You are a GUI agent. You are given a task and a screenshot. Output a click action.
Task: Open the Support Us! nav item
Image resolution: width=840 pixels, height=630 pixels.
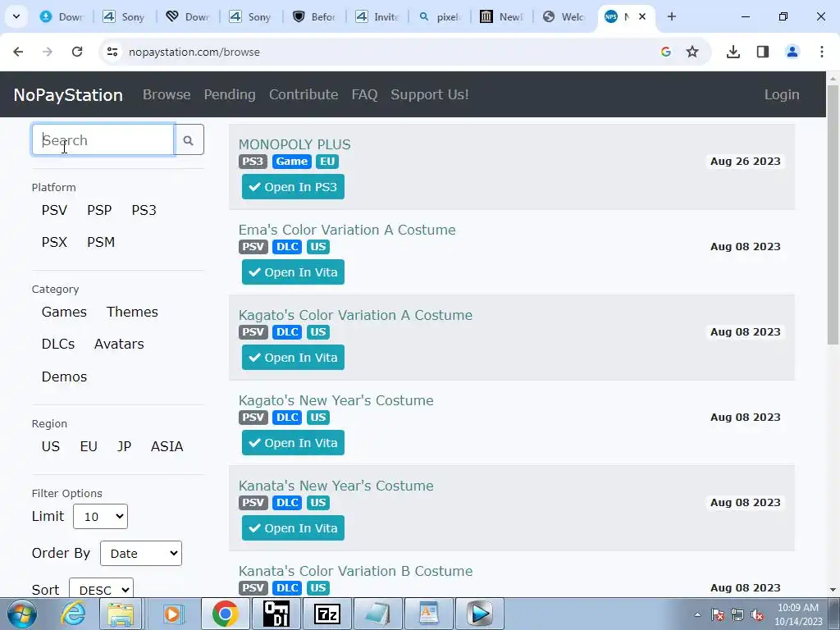point(430,94)
